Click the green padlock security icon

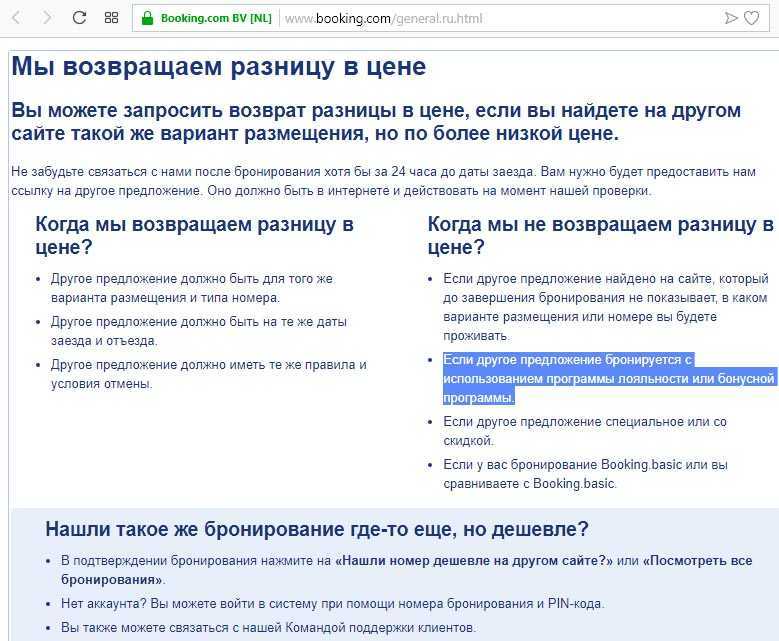pos(148,18)
